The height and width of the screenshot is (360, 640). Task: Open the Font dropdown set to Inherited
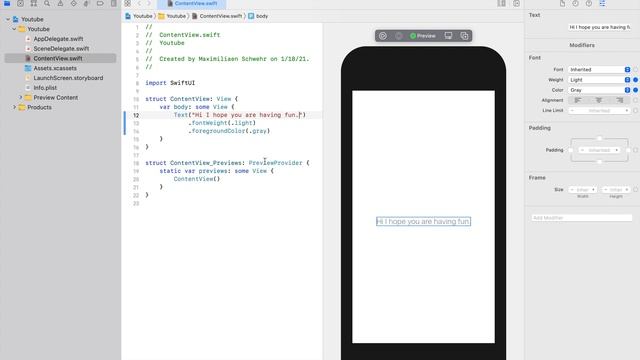599,69
